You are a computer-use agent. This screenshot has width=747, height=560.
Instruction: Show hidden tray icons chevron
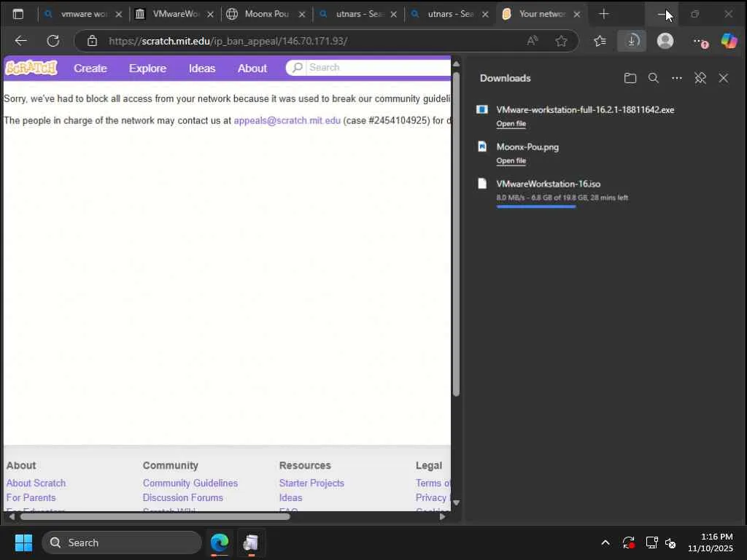pos(605,542)
